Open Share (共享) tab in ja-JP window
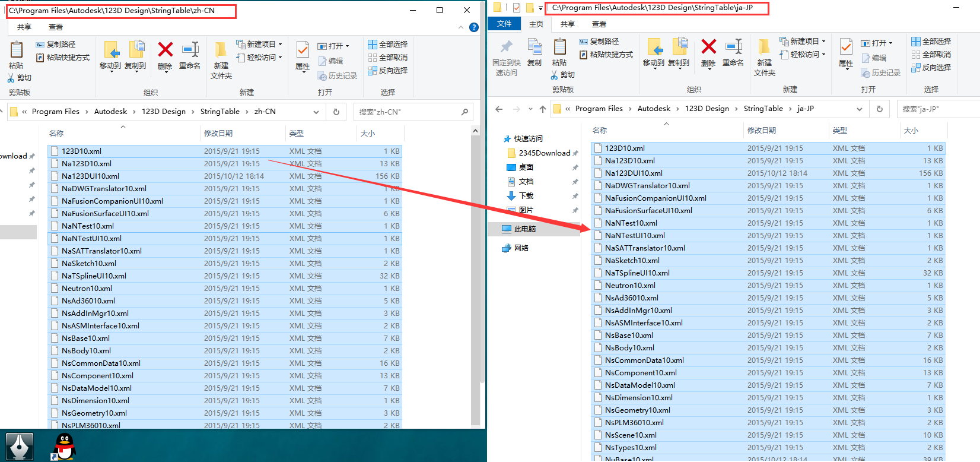 click(568, 24)
